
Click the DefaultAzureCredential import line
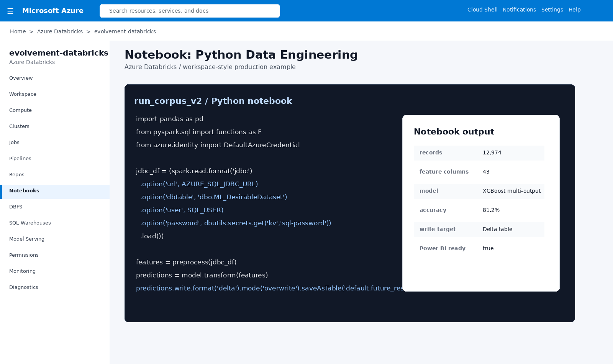click(x=218, y=145)
